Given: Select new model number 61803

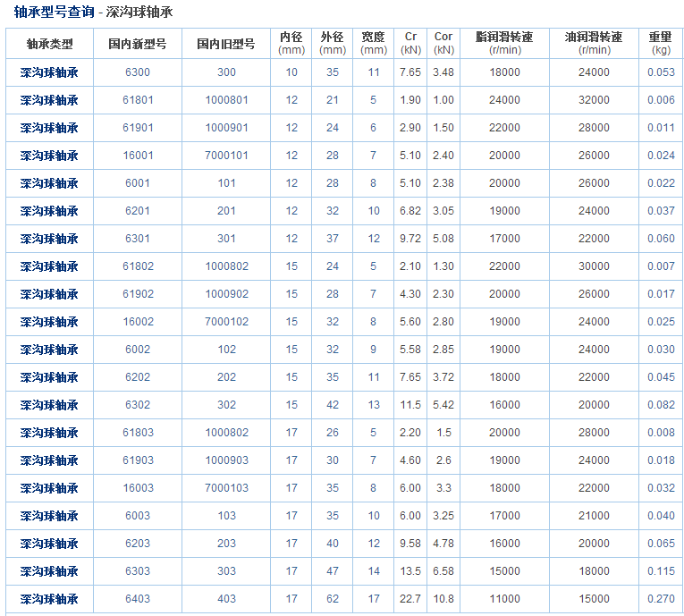Looking at the screenshot, I should click(x=138, y=433).
